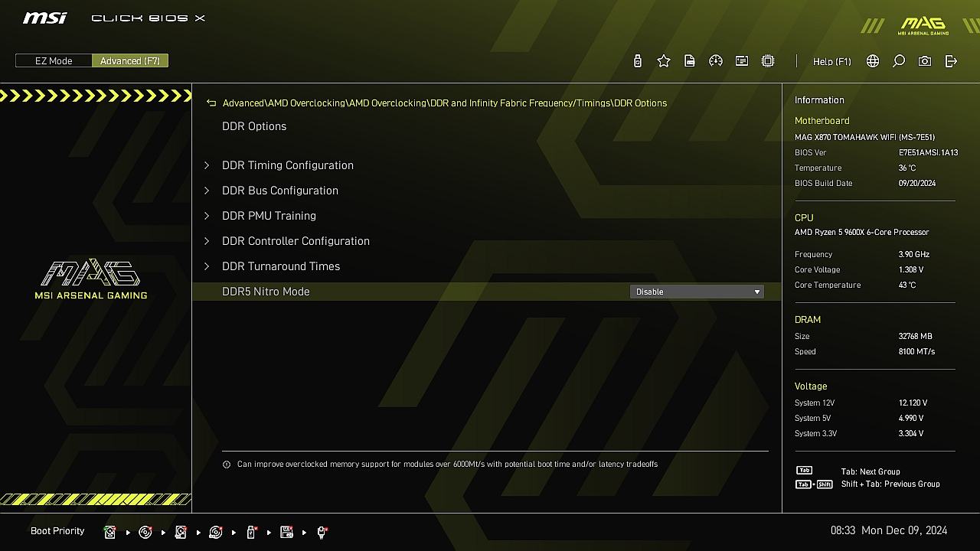Click the Core Temperature 43 °C value
The height and width of the screenshot is (551, 980).
(907, 285)
